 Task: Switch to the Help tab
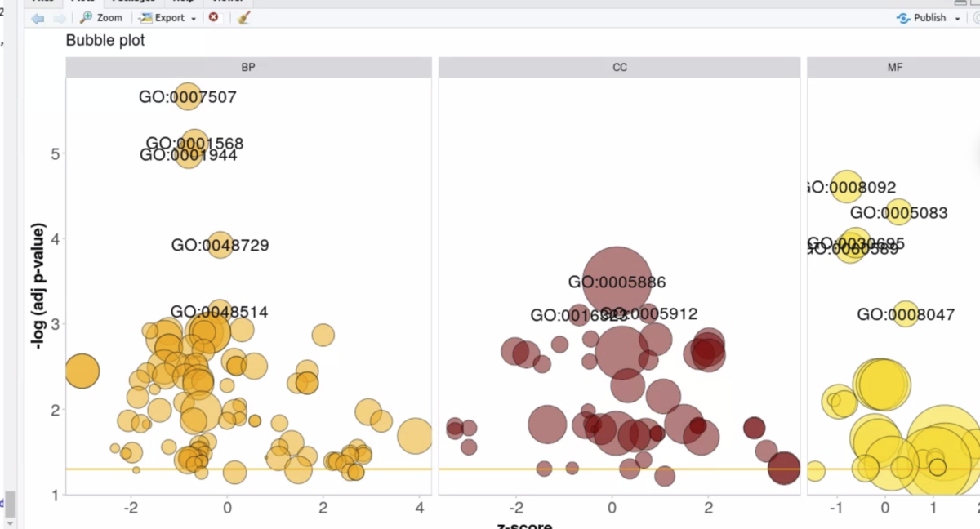181,2
